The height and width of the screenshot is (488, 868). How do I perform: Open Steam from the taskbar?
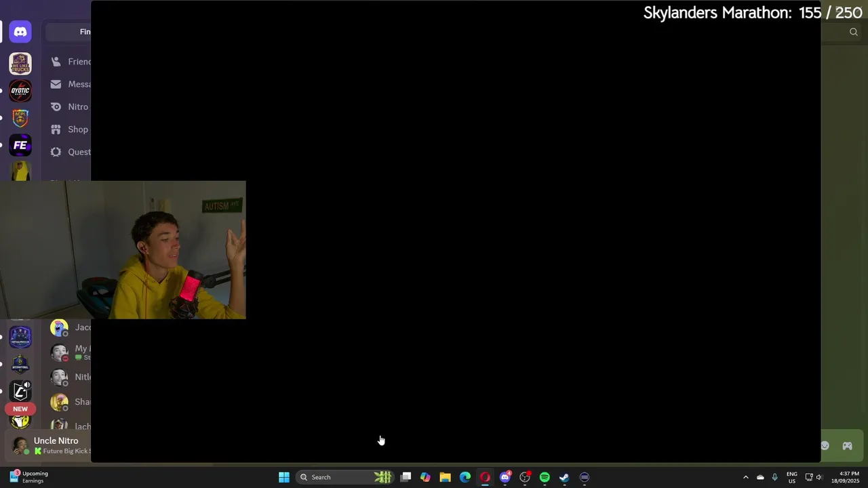point(564,477)
